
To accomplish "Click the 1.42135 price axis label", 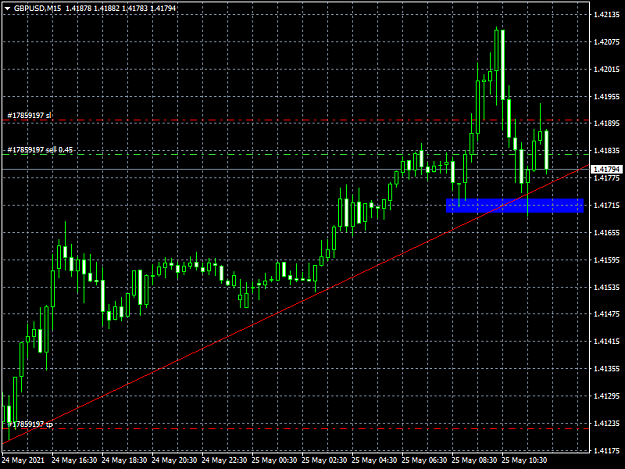I will [606, 15].
